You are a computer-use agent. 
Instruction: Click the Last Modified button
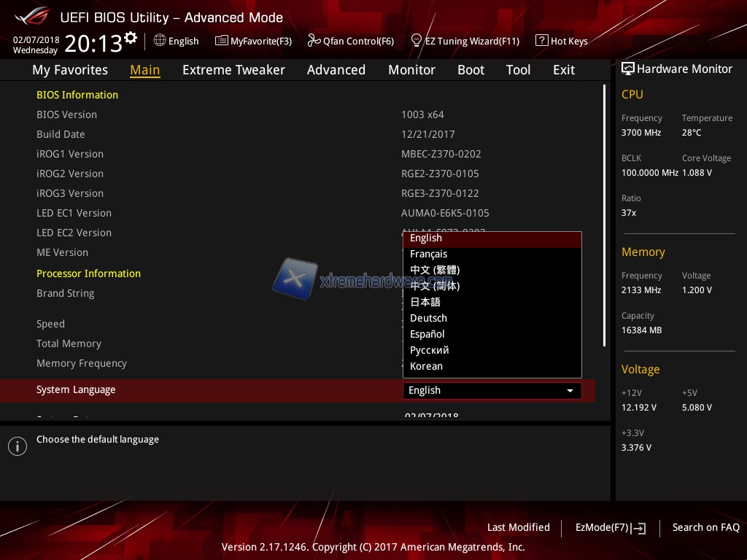(518, 527)
